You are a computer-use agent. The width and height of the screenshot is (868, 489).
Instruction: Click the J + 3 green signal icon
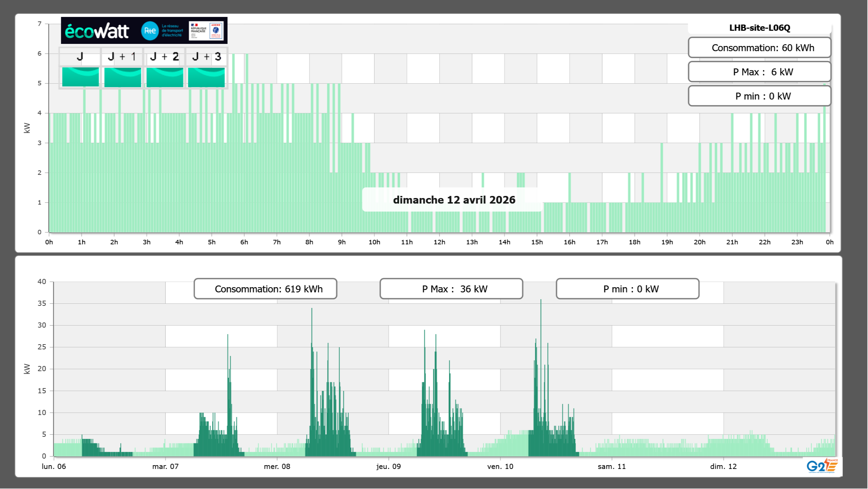tap(206, 77)
